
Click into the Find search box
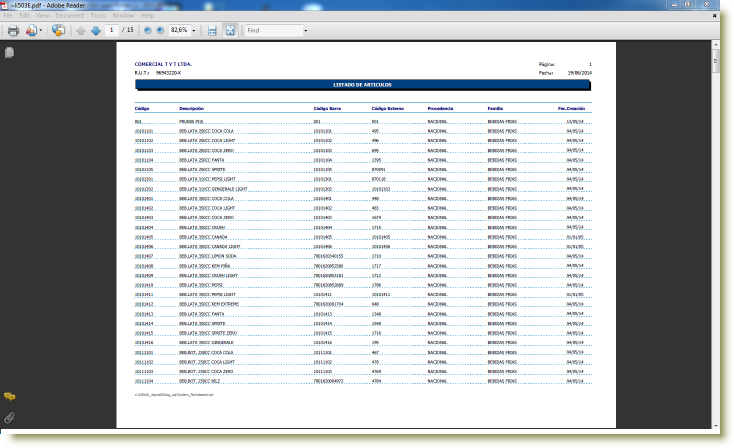(x=273, y=30)
